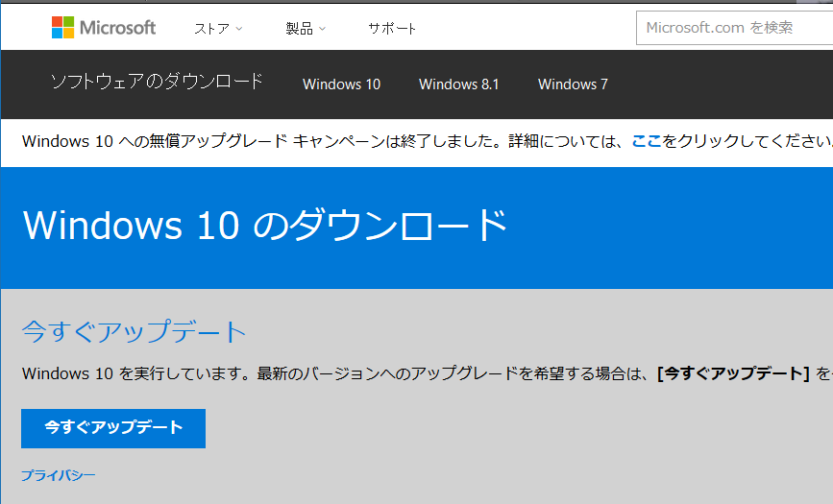Go to ソフトウェアのダウンロード home
833x504 pixels.
click(157, 82)
